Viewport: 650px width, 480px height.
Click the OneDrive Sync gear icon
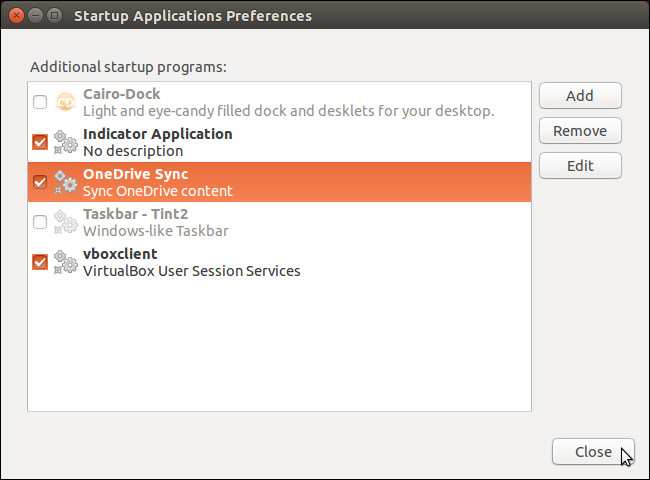(65, 182)
